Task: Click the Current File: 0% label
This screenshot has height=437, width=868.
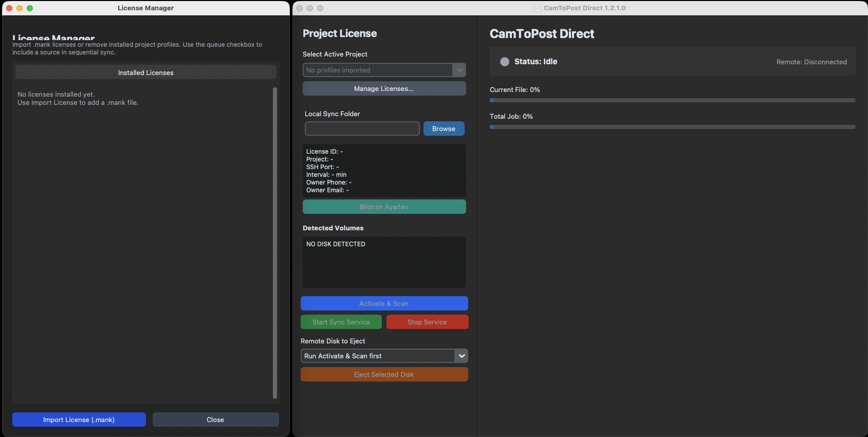Action: 515,89
